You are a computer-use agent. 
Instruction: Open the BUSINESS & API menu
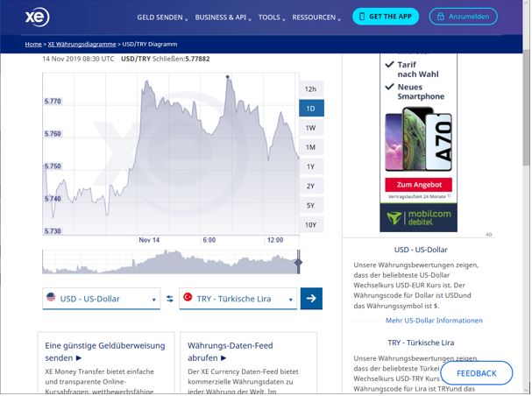[223, 18]
